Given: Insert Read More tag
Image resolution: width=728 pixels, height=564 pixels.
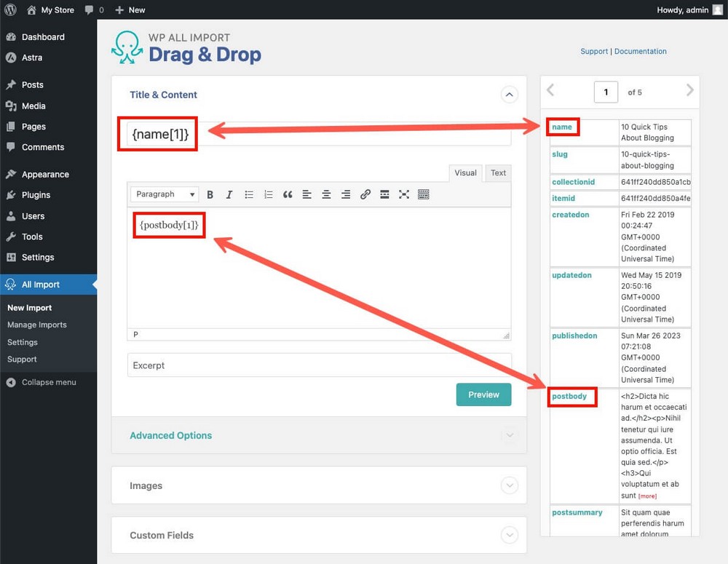Looking at the screenshot, I should coord(384,194).
